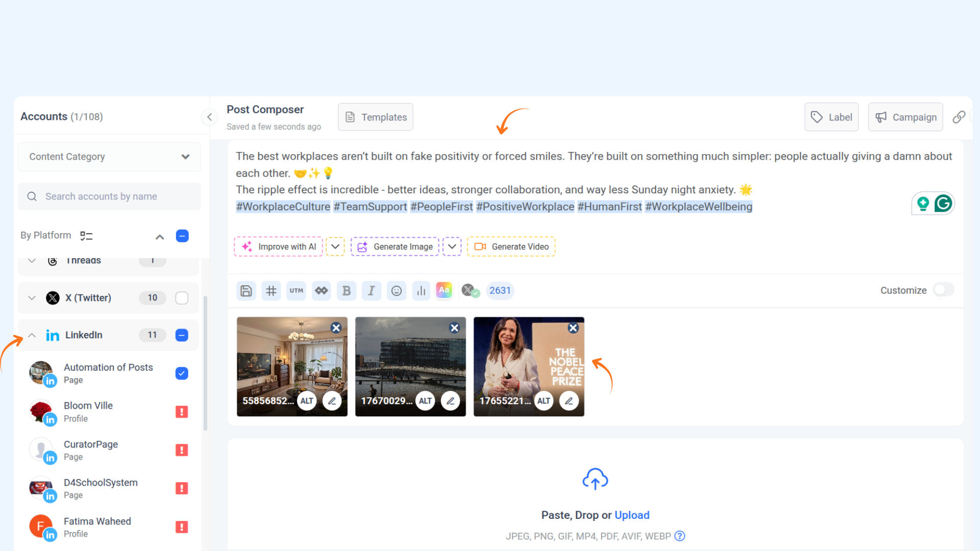Toggle the Customize switch

pos(943,290)
